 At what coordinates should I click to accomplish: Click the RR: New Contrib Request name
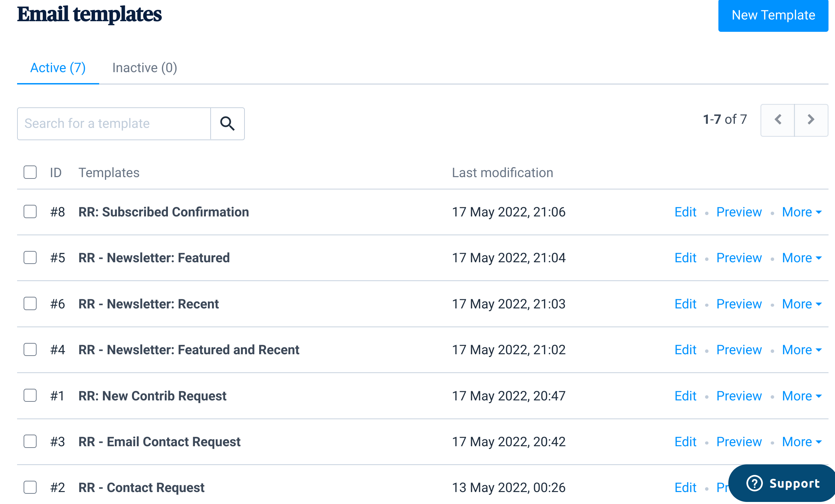152,396
